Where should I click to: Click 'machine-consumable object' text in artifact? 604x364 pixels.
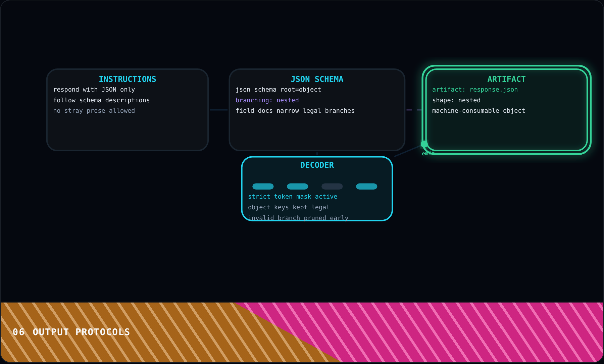479,111
